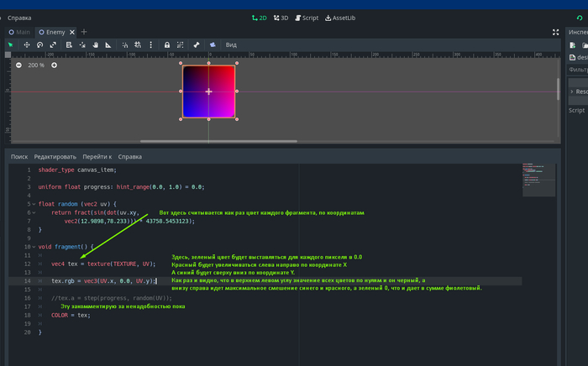The width and height of the screenshot is (588, 366).
Task: Activate the Select Mode arrow tool
Action: (10, 44)
